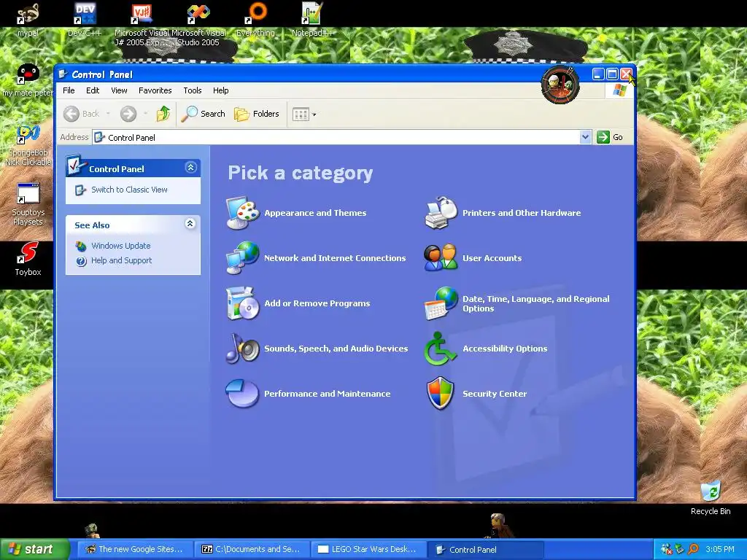Viewport: 747px width, 560px height.
Task: Toggle the Folders pane button
Action: coord(257,114)
